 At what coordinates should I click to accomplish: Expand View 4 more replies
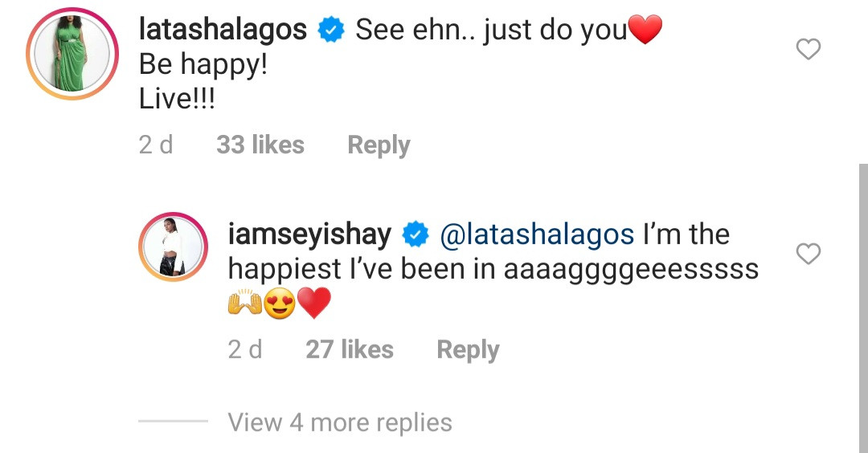pyautogui.click(x=340, y=422)
